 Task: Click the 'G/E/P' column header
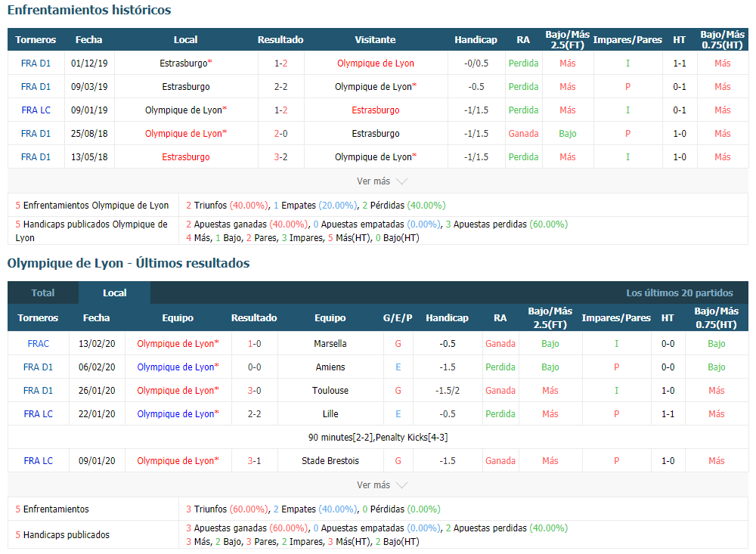(x=398, y=317)
